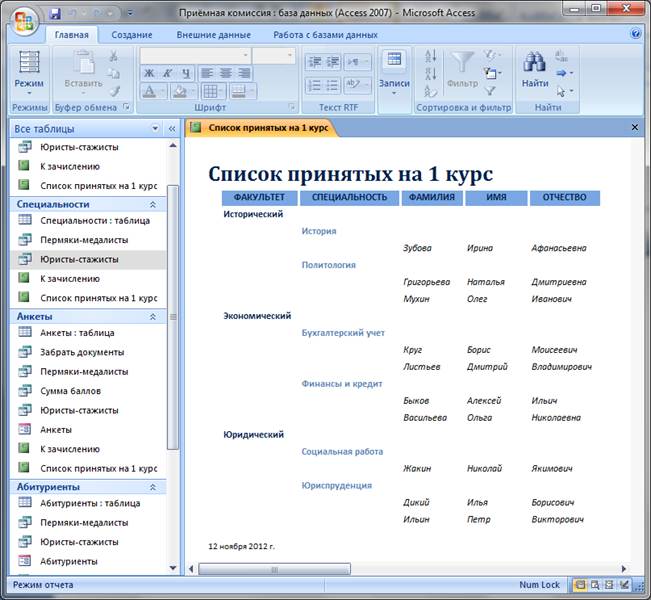This screenshot has height=600, width=651.
Task: Open the Сумма баллов query
Action: (88, 391)
